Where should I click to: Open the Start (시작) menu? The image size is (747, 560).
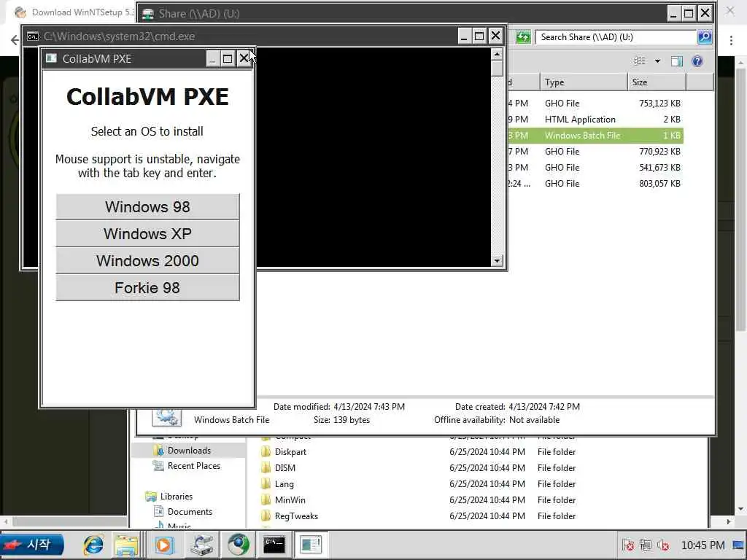click(32, 545)
